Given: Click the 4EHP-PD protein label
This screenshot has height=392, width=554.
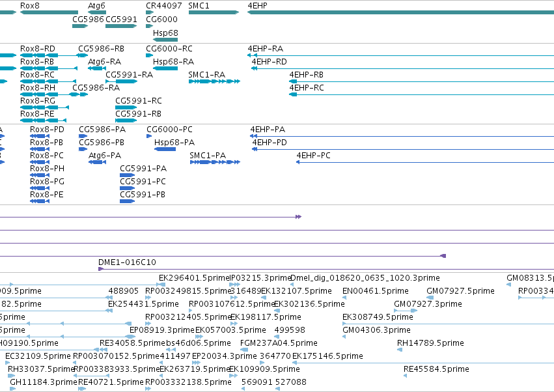Looking at the screenshot, I should [270, 143].
